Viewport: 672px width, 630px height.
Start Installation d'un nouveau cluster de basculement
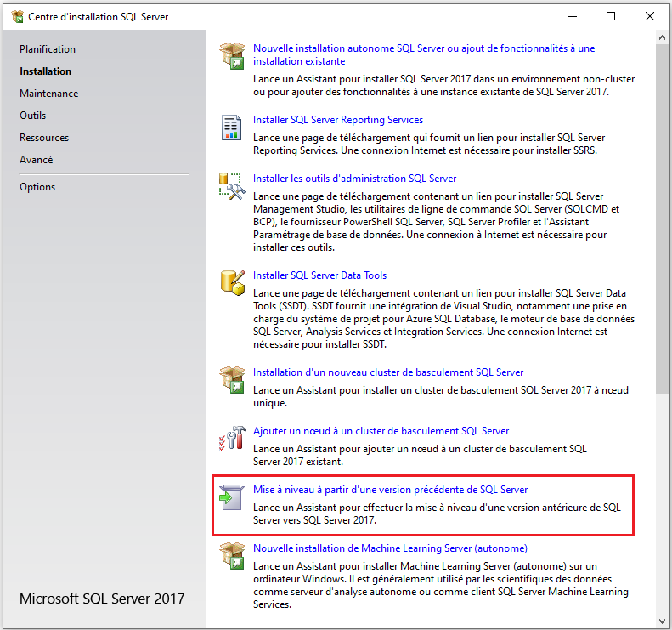coord(388,372)
